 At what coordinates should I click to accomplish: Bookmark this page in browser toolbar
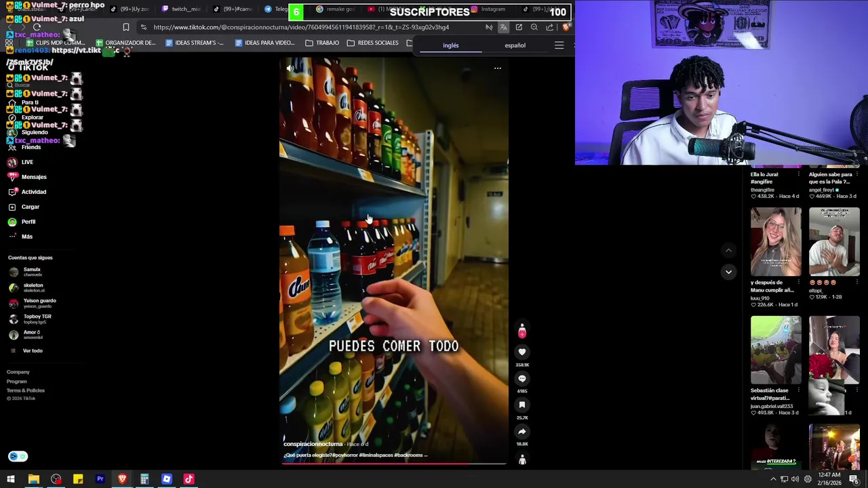tap(125, 27)
